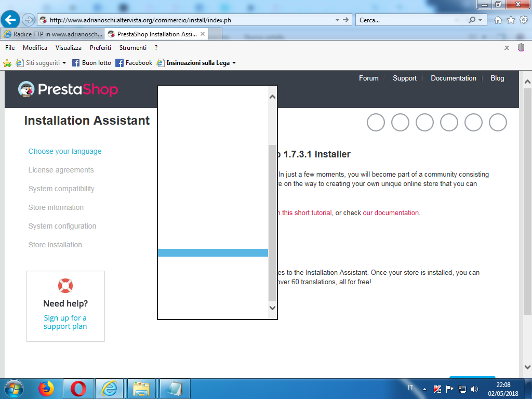Screen dimensions: 532x399
Task: Show hidden system tray icons
Action: (424, 389)
